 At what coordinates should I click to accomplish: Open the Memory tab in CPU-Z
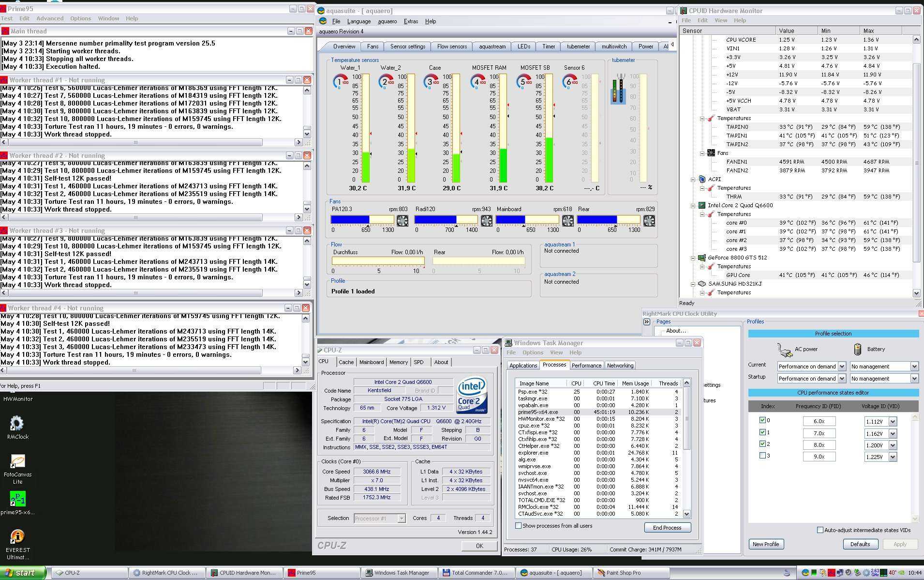point(398,362)
